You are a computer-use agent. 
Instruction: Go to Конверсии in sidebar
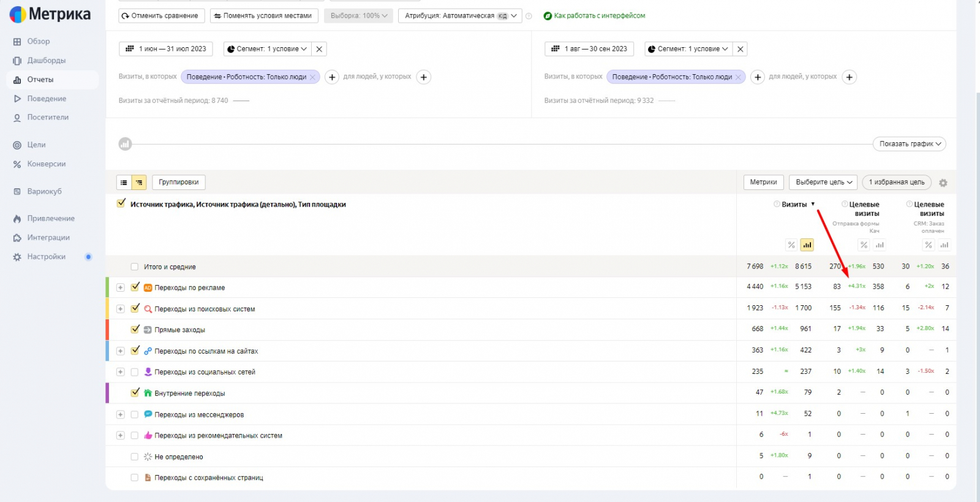click(46, 164)
